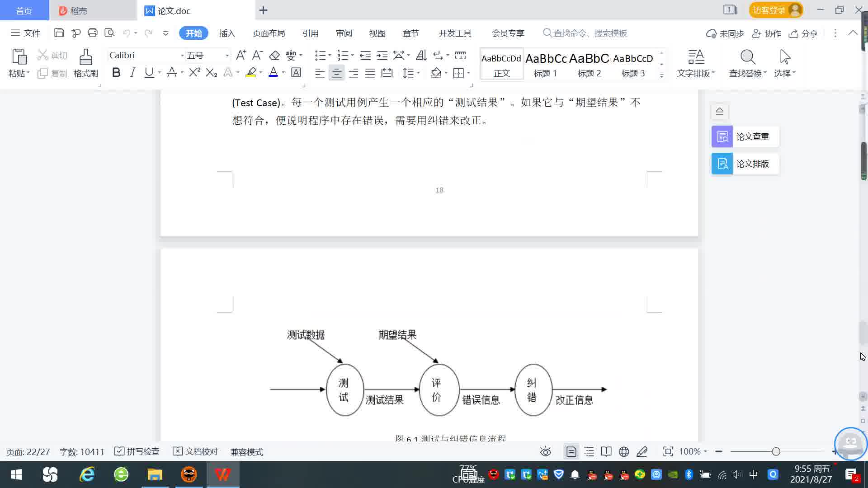Apply the blue font color button
Viewport: 868px width, 488px height.
[x=273, y=72]
